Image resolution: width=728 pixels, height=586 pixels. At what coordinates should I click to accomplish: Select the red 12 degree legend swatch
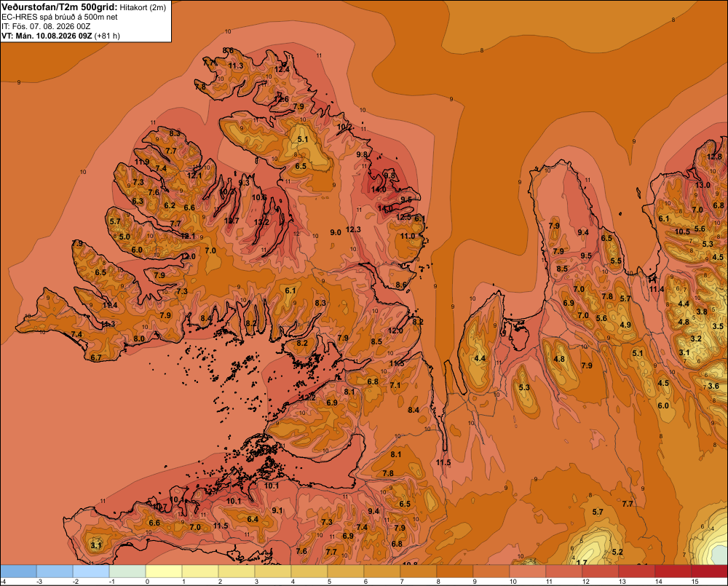(x=601, y=571)
